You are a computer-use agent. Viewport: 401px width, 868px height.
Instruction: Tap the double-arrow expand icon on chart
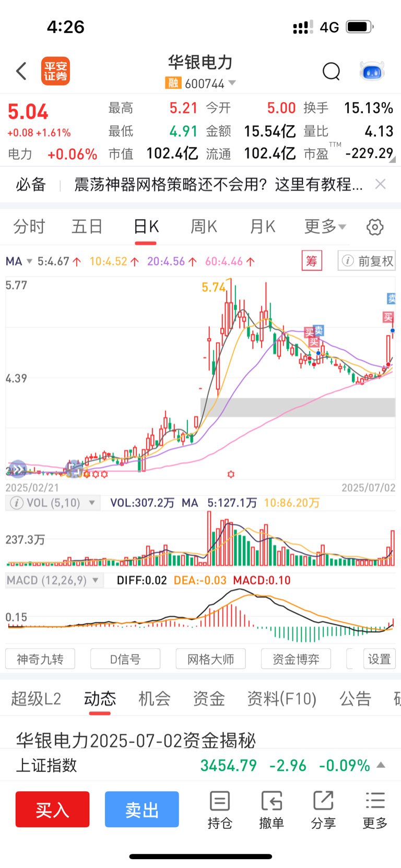click(x=17, y=469)
